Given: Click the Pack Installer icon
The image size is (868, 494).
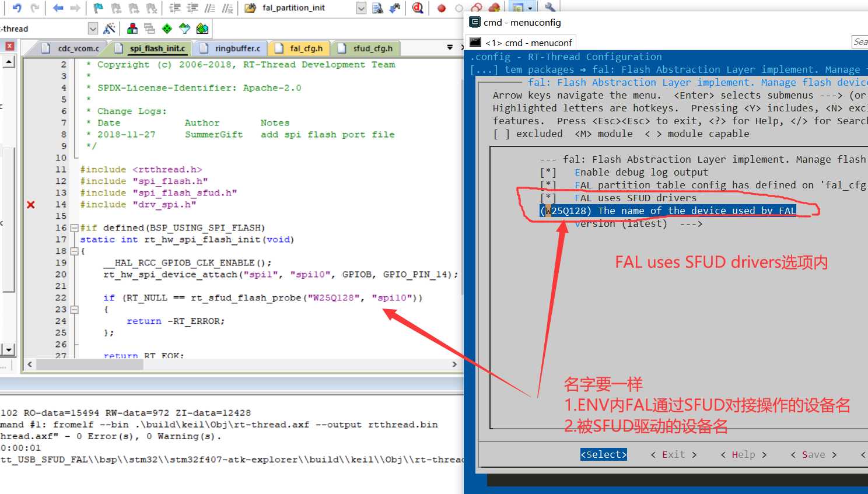Looking at the screenshot, I should pyautogui.click(x=202, y=28).
